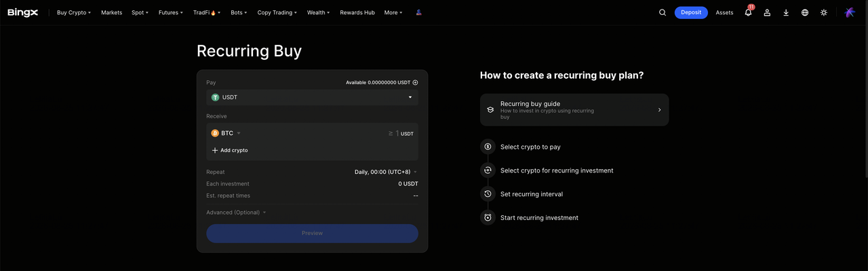Click the clock icon for recurring interval step
The height and width of the screenshot is (271, 868).
487,194
